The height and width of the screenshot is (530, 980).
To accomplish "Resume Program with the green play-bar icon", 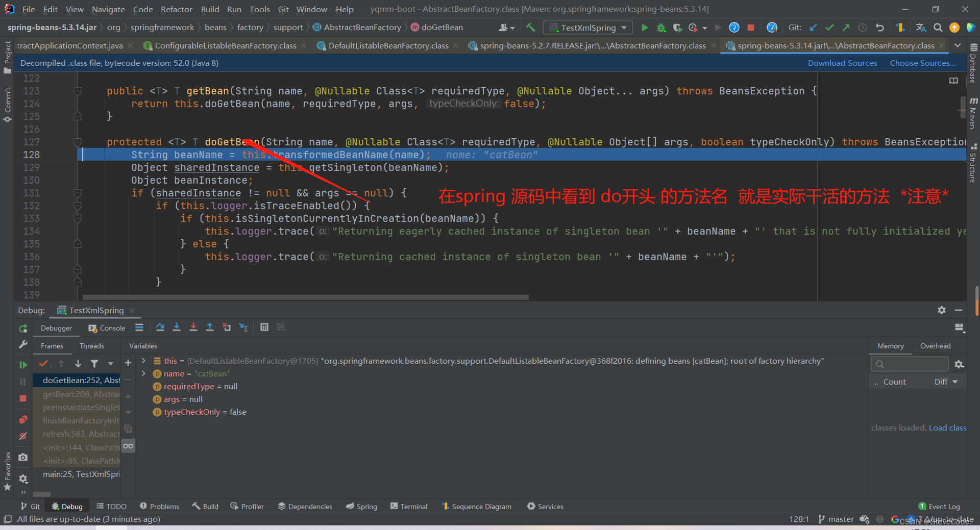I will click(23, 365).
